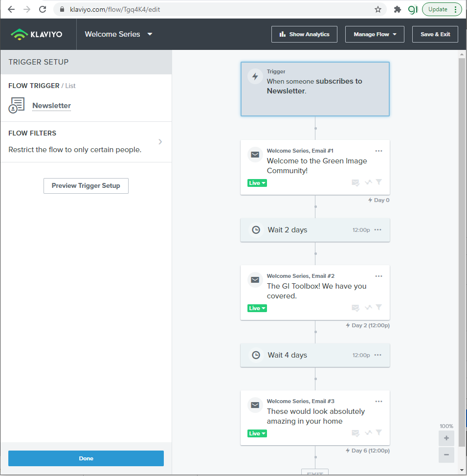Click smart sending icon on Email #3
This screenshot has height=476, width=467.
click(356, 433)
